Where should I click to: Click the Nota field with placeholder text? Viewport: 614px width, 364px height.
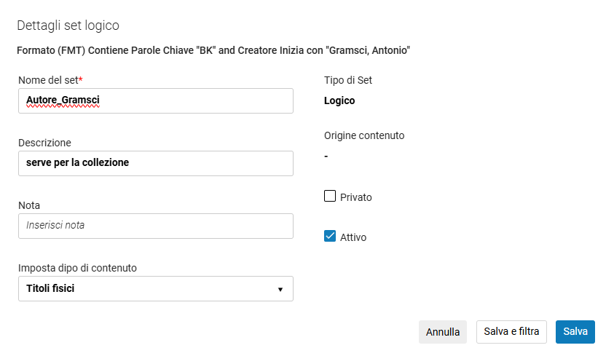[x=155, y=226]
